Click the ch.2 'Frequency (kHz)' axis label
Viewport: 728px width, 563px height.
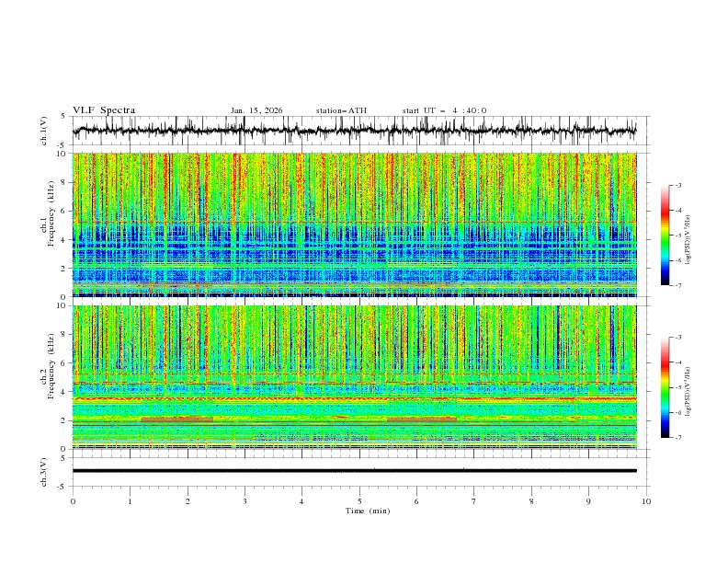[51, 365]
